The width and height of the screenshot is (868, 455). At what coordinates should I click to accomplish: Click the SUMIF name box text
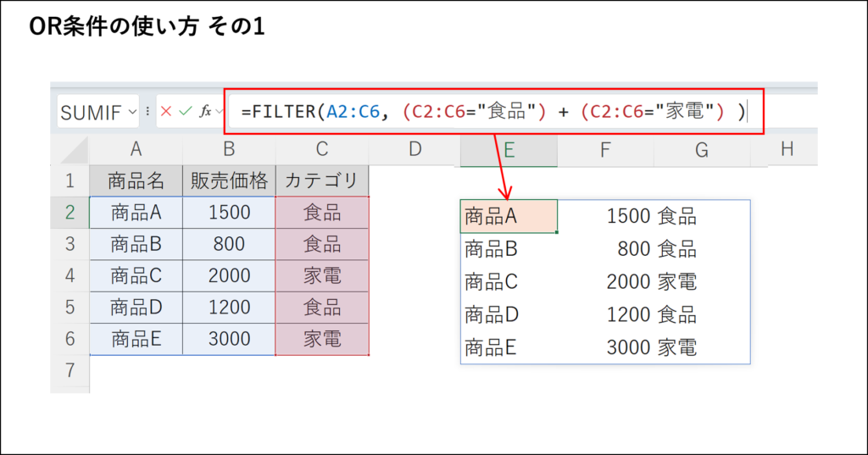pyautogui.click(x=91, y=112)
